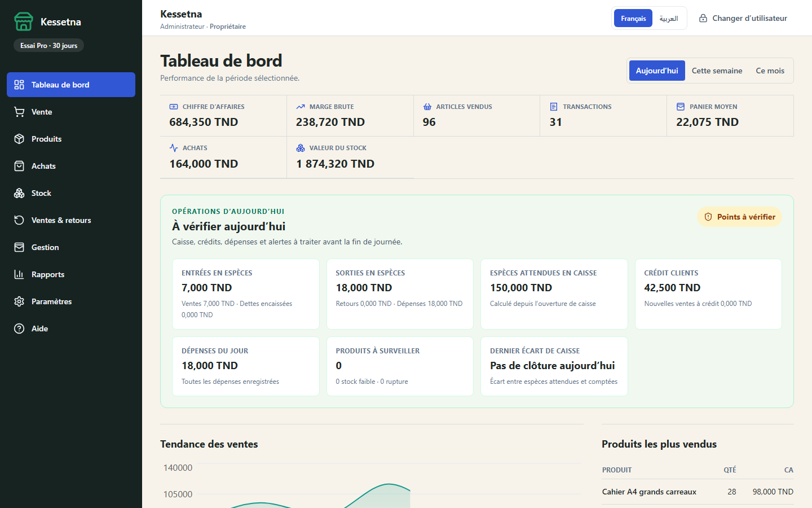Click the Tendance des ventes heading
The width and height of the screenshot is (812, 508).
coord(209,444)
